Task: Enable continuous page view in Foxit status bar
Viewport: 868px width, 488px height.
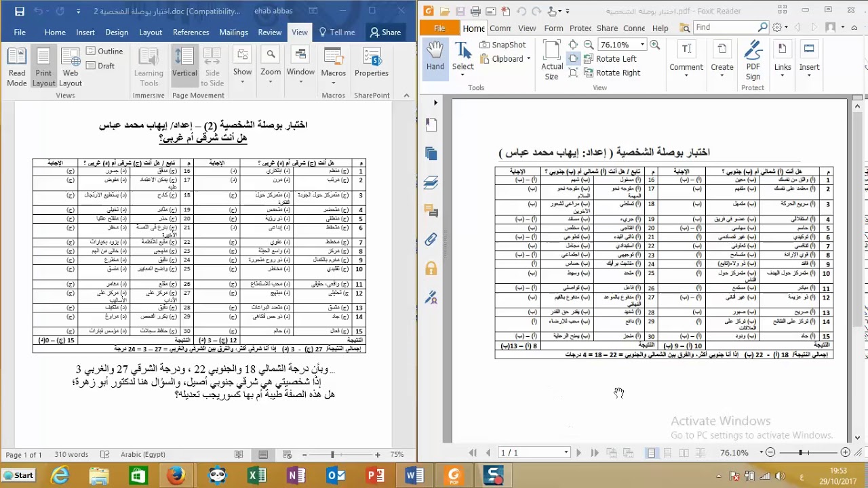Action: tap(667, 453)
